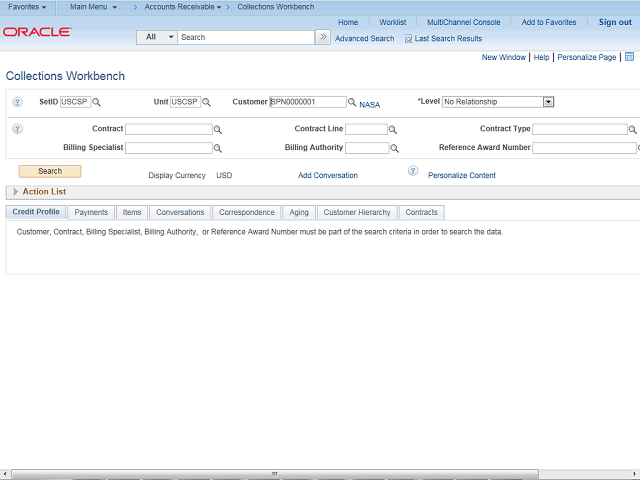Click the MultiChannel Console link

(464, 22)
